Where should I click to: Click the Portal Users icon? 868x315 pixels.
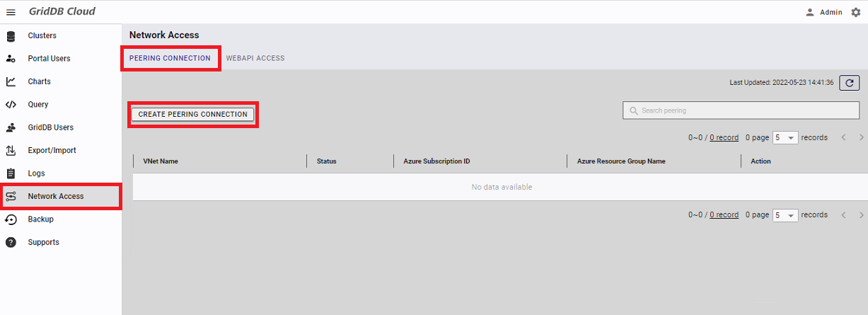11,59
